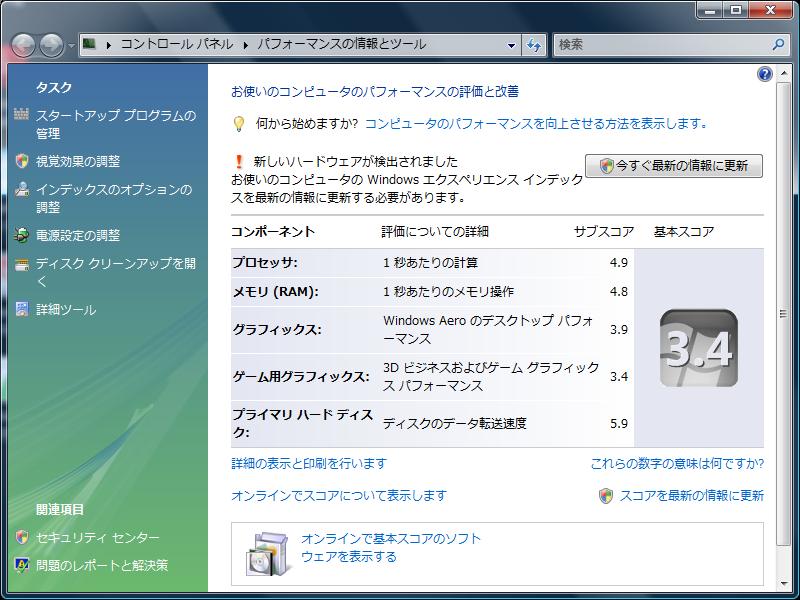This screenshot has width=800, height=600.
Task: Expand the address bar history dropdown arrow
Action: click(x=511, y=45)
